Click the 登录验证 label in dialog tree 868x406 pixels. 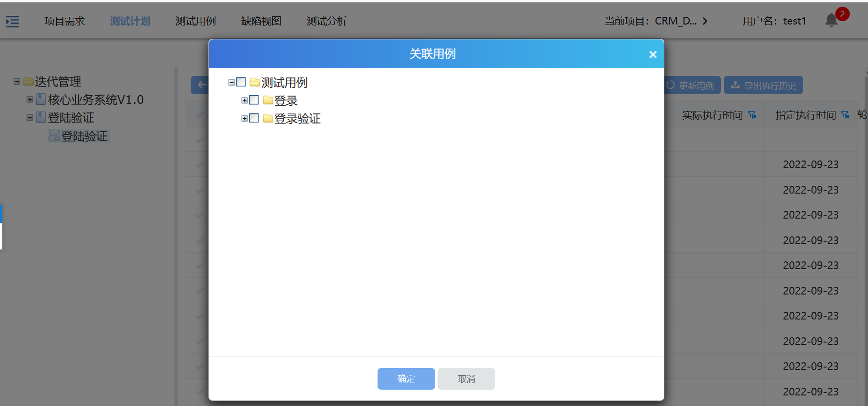pyautogui.click(x=297, y=118)
